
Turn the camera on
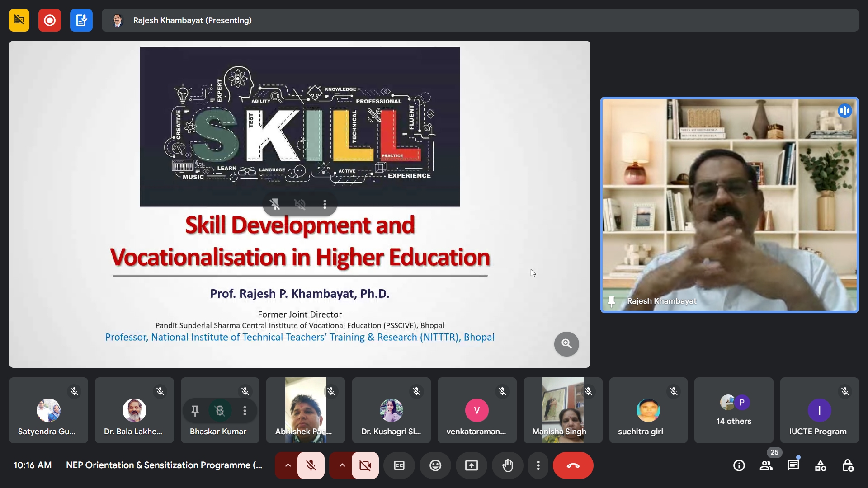click(365, 465)
